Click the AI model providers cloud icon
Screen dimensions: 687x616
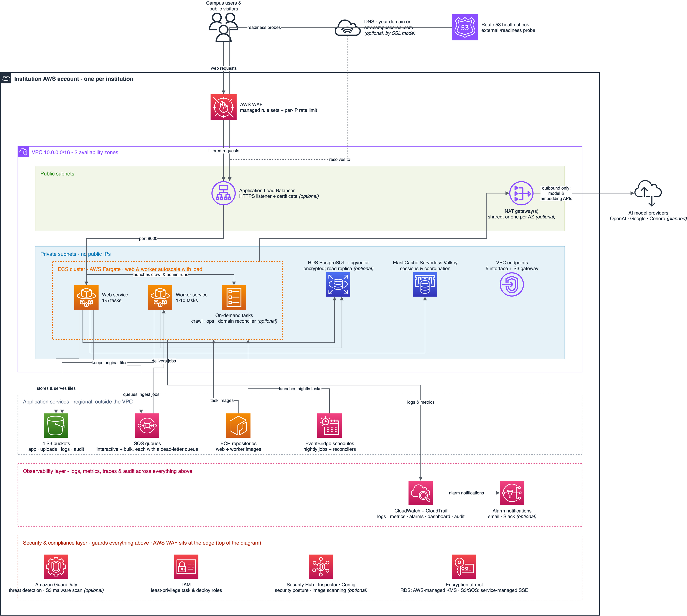tap(648, 193)
